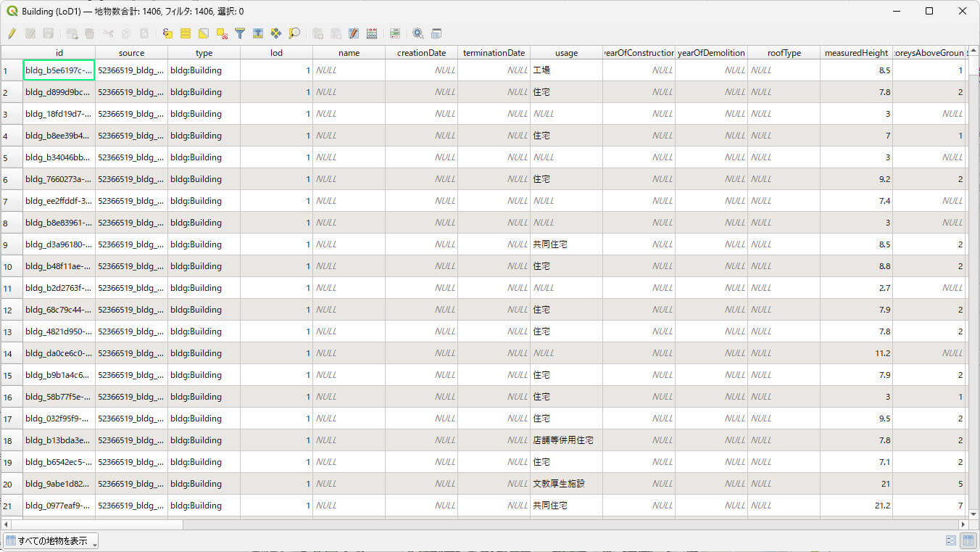Click the new field icon
Viewport: 980px width, 552px height.
pos(317,33)
